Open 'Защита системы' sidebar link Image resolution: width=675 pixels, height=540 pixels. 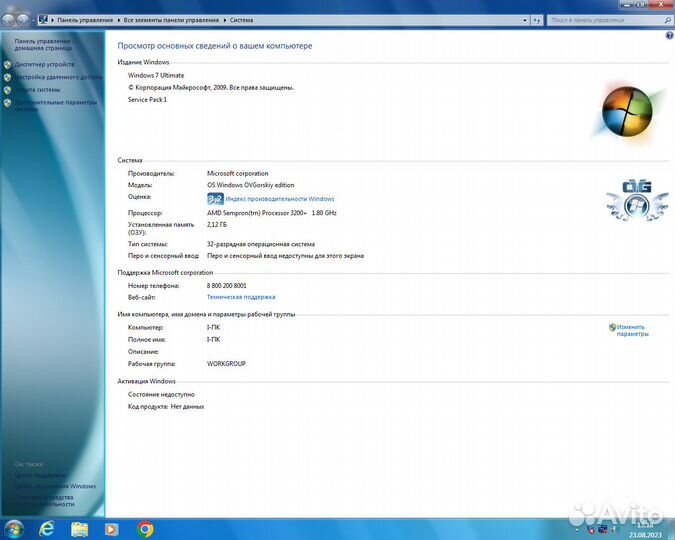(x=37, y=90)
